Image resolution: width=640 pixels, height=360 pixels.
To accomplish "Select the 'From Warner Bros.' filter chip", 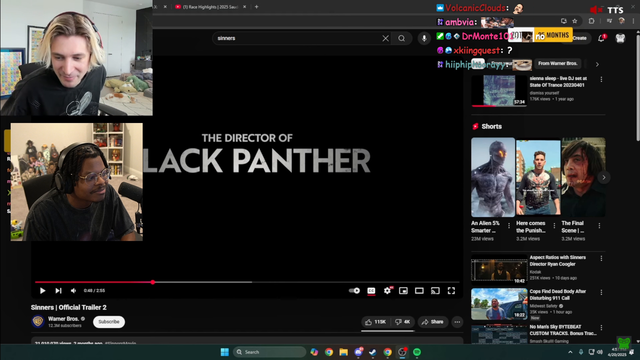I will click(x=558, y=64).
